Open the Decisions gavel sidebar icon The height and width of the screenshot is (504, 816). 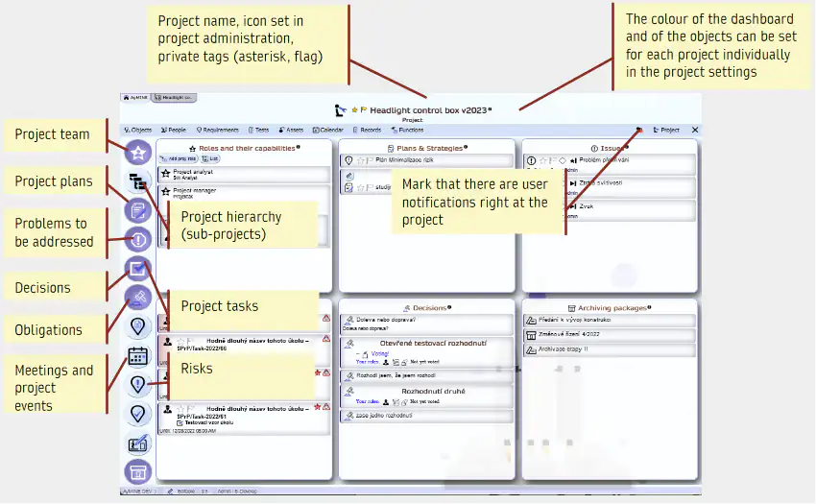(x=138, y=298)
